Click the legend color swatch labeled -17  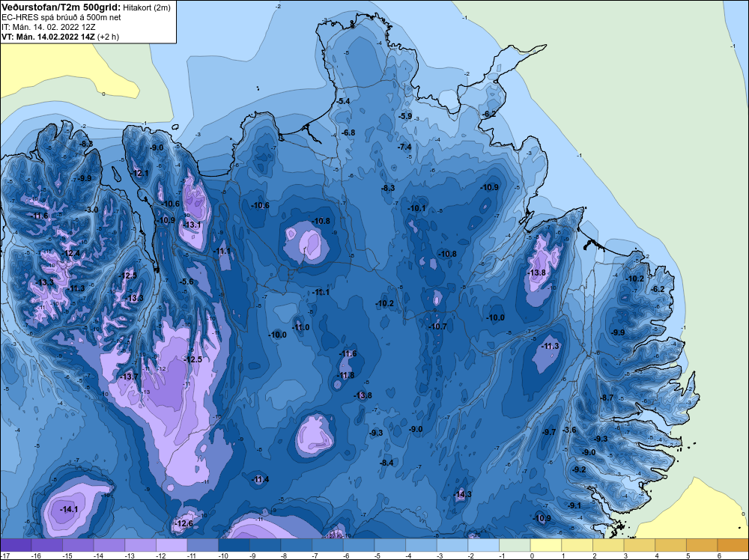coord(16,545)
